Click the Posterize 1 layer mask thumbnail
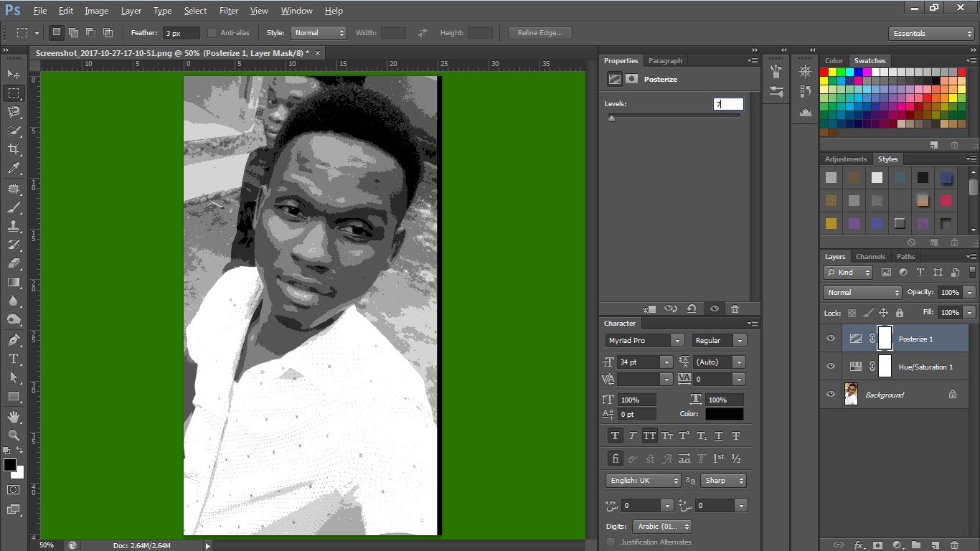The image size is (980, 551). (885, 338)
